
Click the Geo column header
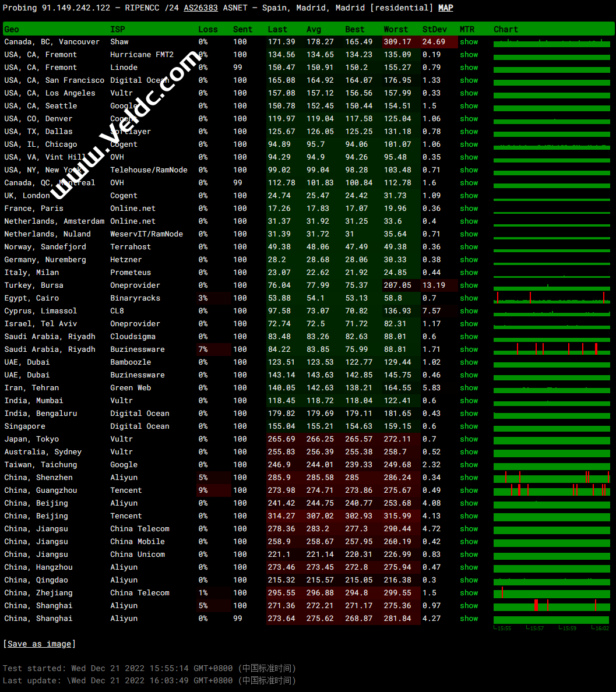click(x=12, y=29)
